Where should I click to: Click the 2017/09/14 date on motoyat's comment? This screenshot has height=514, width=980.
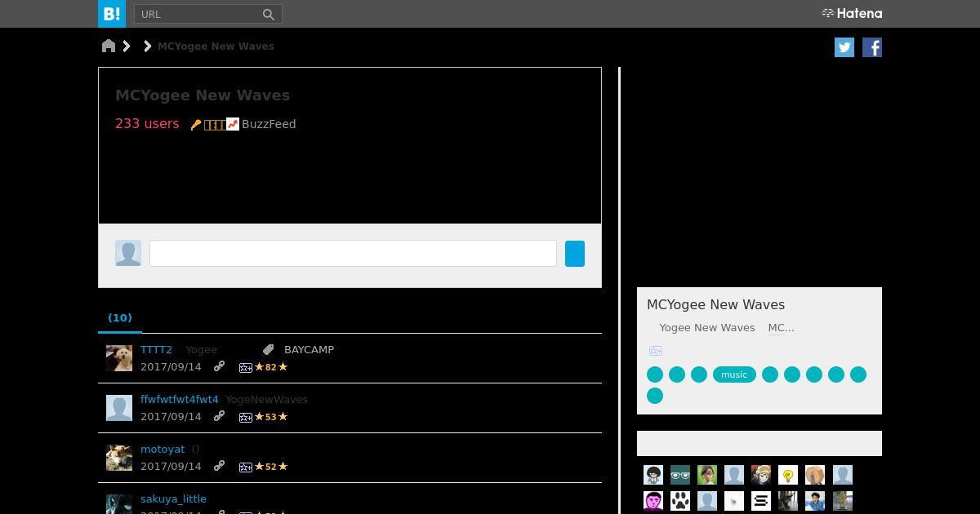click(171, 466)
